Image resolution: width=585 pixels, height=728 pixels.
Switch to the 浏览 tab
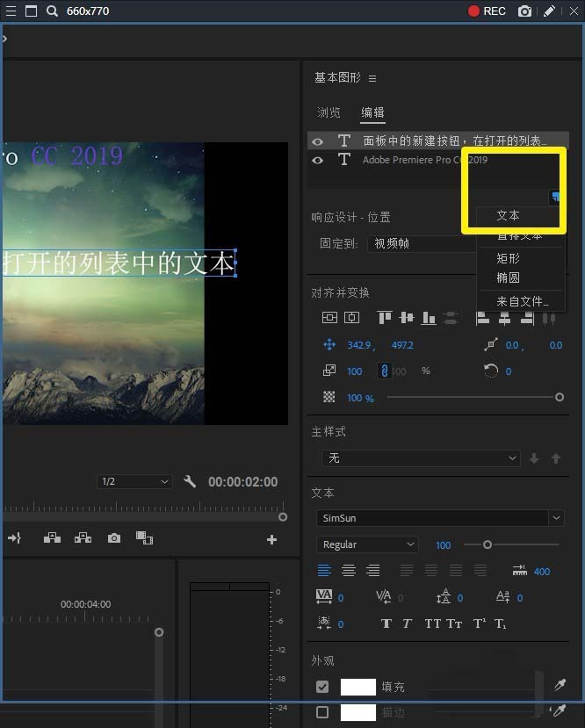[329, 112]
